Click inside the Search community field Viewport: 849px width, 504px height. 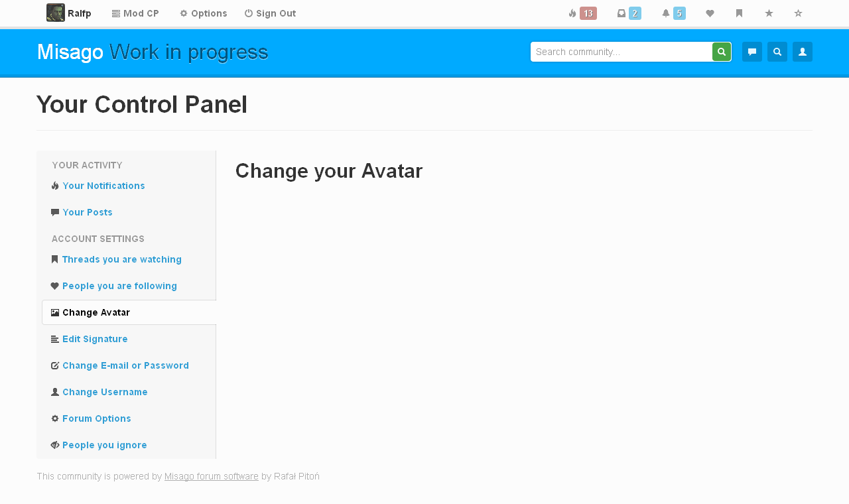coord(621,52)
